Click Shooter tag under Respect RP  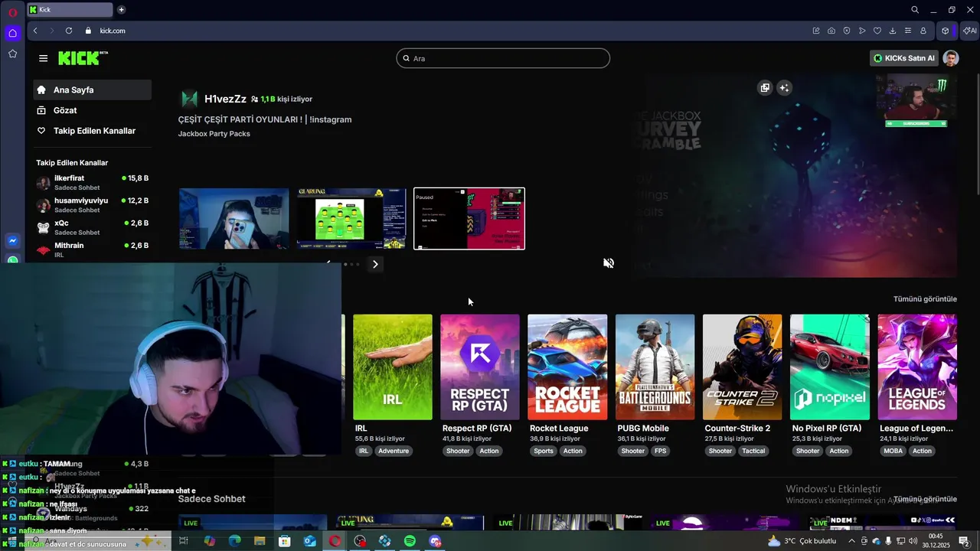pyautogui.click(x=458, y=452)
